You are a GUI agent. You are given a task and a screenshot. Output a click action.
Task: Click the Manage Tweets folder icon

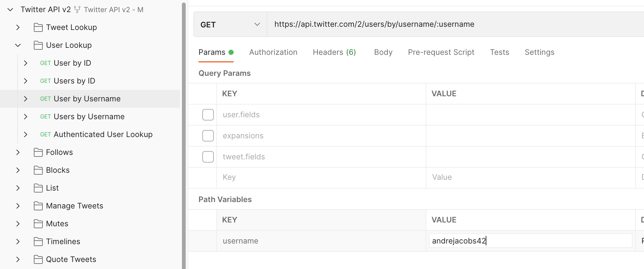pos(38,206)
